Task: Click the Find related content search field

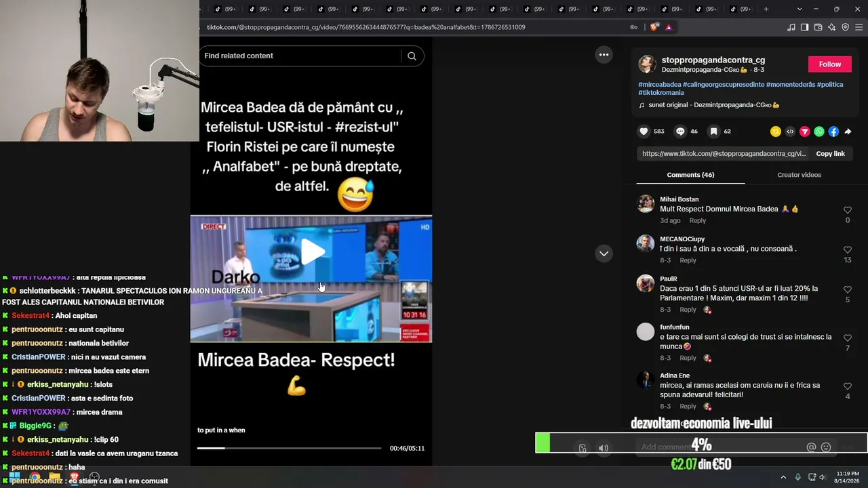Action: (301, 56)
